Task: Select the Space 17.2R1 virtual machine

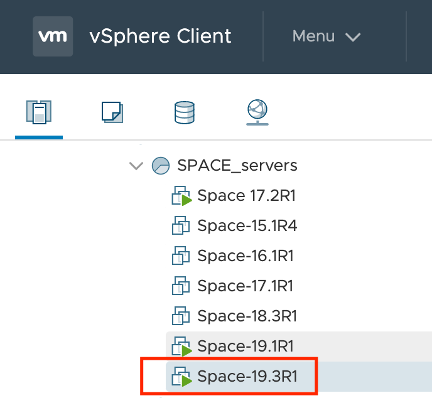Action: click(246, 196)
